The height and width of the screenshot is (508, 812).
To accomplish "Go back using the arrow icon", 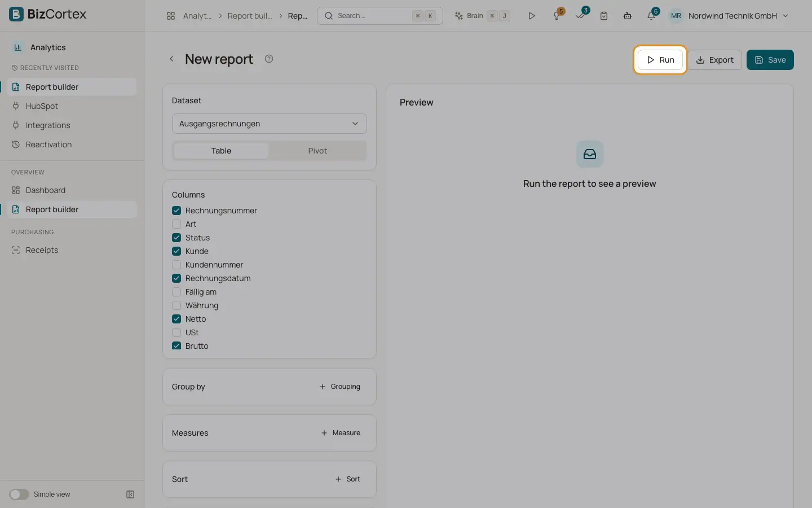I will point(171,59).
